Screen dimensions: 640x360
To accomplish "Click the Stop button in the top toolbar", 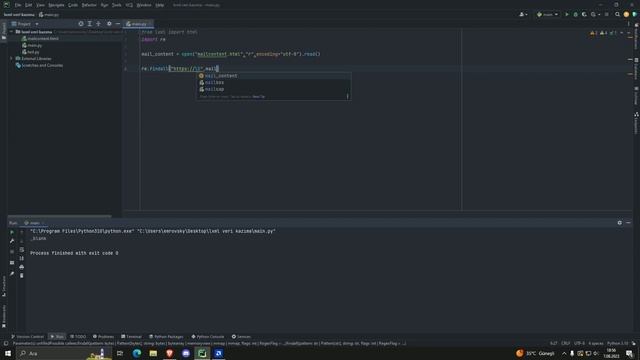I will click(x=607, y=14).
